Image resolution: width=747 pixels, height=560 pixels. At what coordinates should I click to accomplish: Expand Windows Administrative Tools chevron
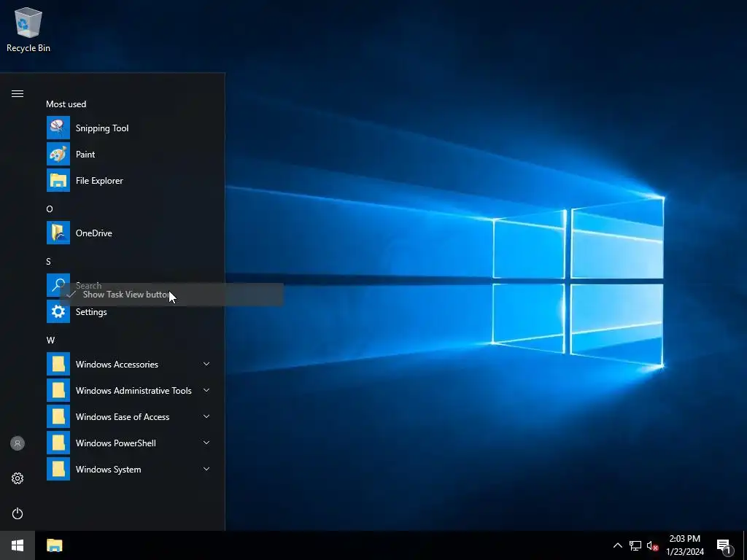206,390
